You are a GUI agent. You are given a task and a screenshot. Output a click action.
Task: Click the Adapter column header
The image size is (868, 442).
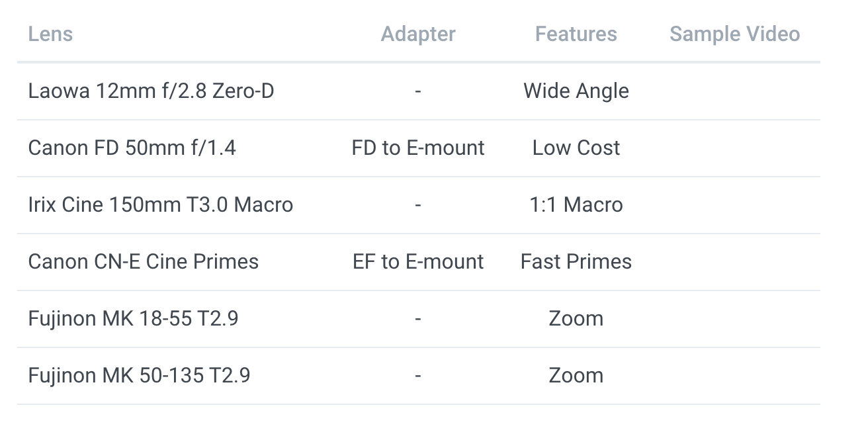418,34
